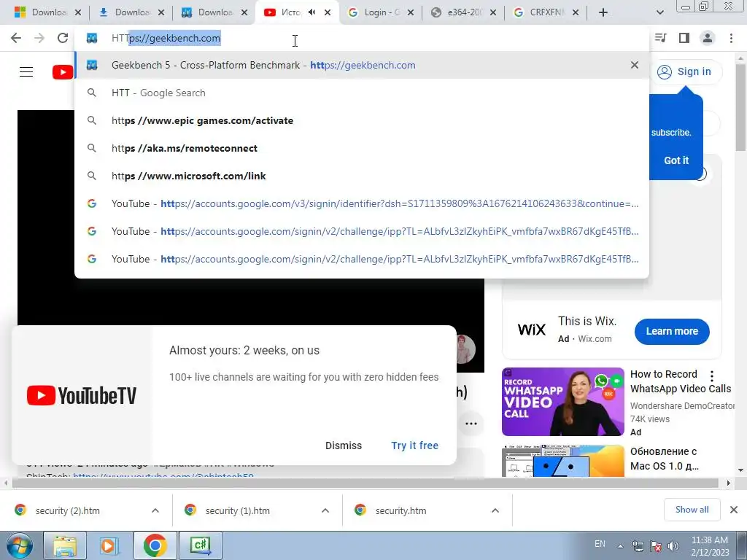Switch to the Login Google tab

[x=380, y=12]
